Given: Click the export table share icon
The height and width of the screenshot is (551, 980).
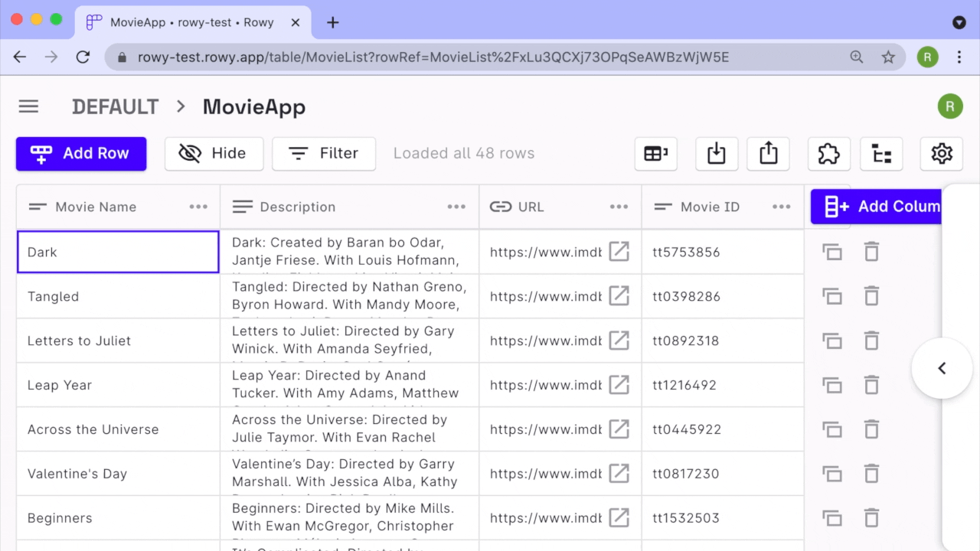Looking at the screenshot, I should pos(768,154).
